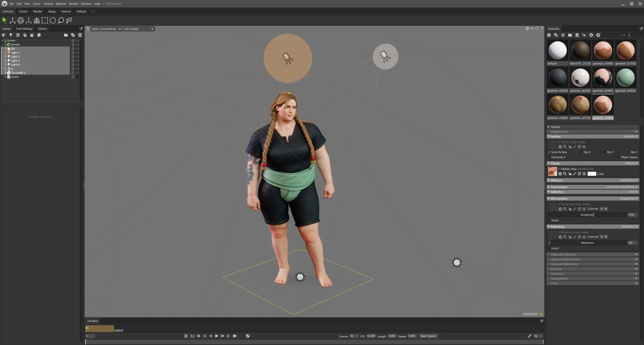Choose the circular selection tool
Viewport: 644px width, 345px height.
click(x=53, y=20)
